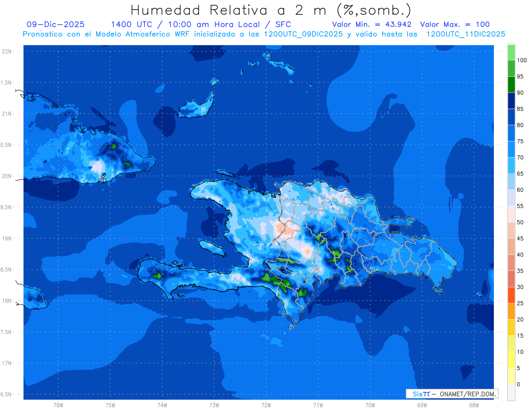Click the latitude label '17N'
Image resolution: width=532 pixels, height=411 pixels.
[7, 363]
